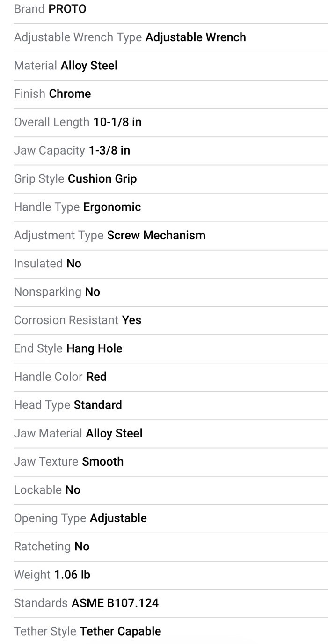The image size is (328, 644).
Task: Click the Standards ASME B107.124 text
Action: pos(86,603)
